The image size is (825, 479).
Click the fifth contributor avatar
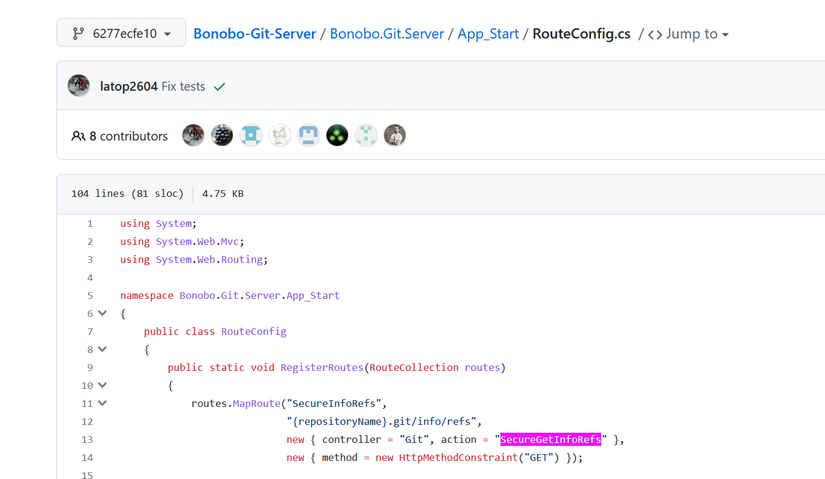click(x=309, y=136)
